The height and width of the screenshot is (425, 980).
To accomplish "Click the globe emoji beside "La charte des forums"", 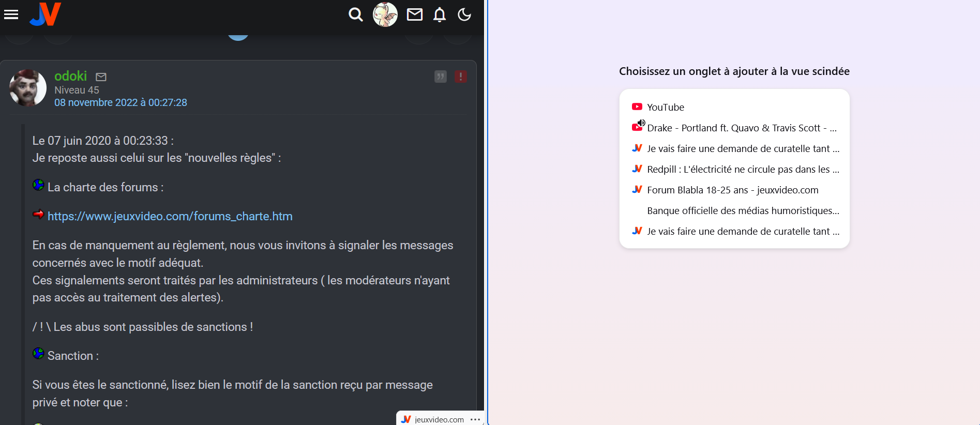I will tap(38, 185).
